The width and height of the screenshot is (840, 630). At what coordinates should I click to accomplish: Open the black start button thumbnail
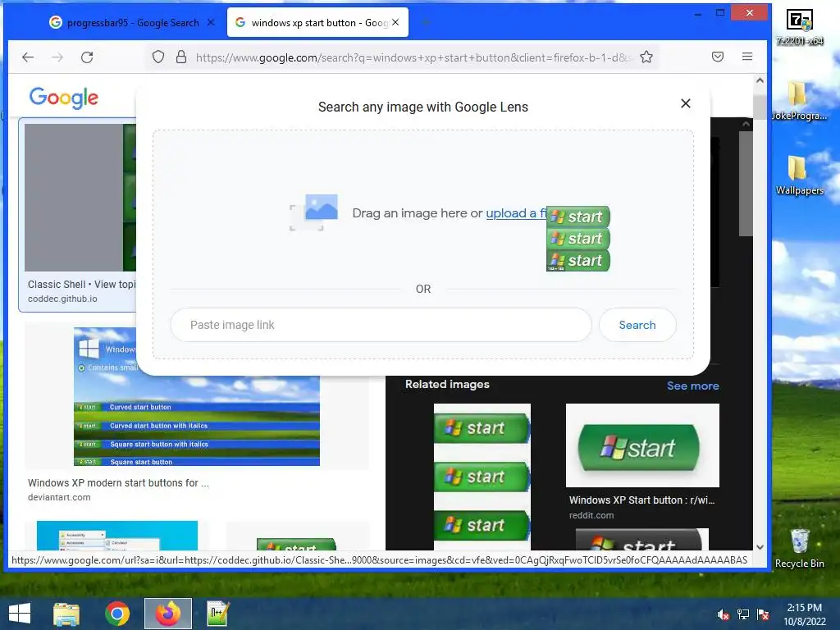point(641,540)
